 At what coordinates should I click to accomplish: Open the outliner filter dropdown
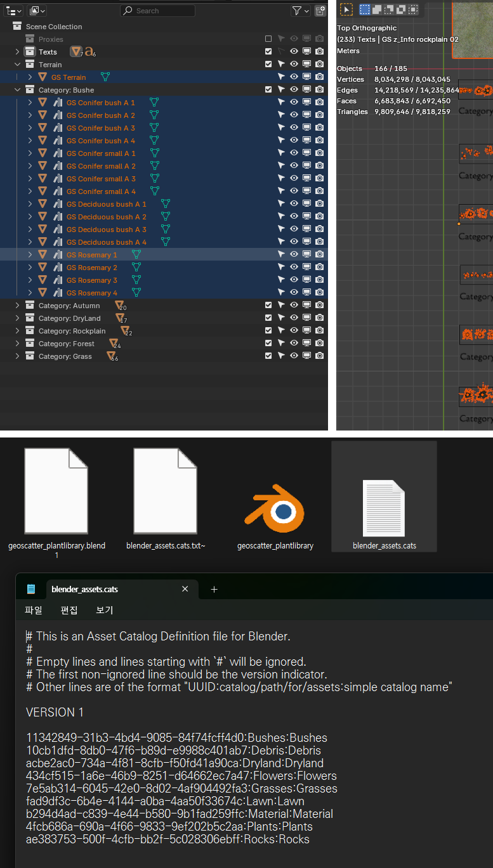point(301,10)
